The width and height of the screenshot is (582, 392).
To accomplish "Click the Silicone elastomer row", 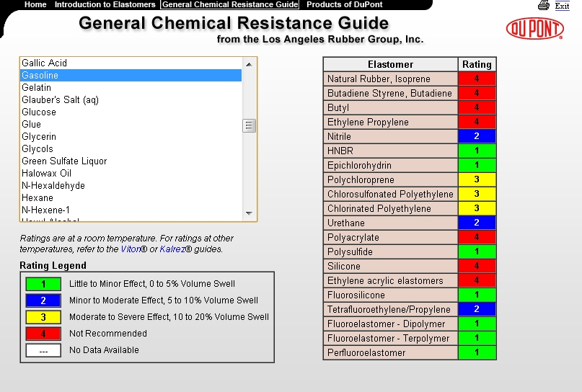I will [x=390, y=266].
